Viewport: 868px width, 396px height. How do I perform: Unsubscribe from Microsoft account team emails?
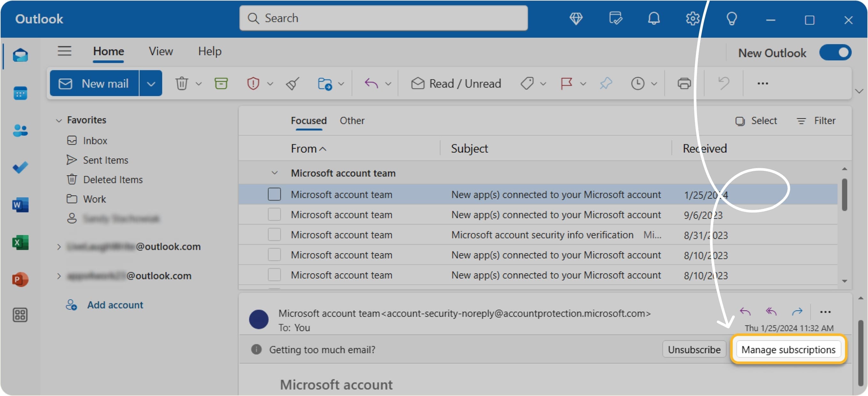[x=694, y=349]
